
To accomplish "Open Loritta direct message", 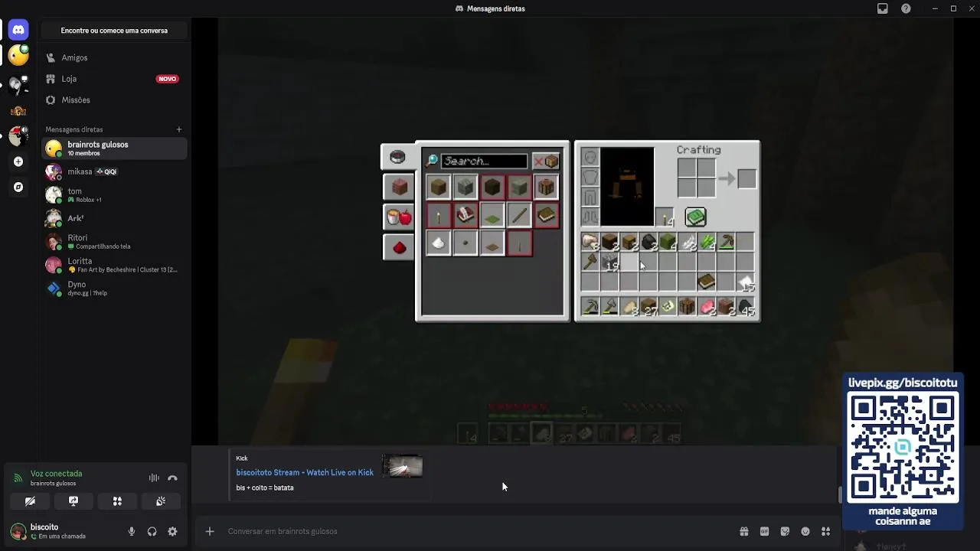I will pyautogui.click(x=114, y=266).
